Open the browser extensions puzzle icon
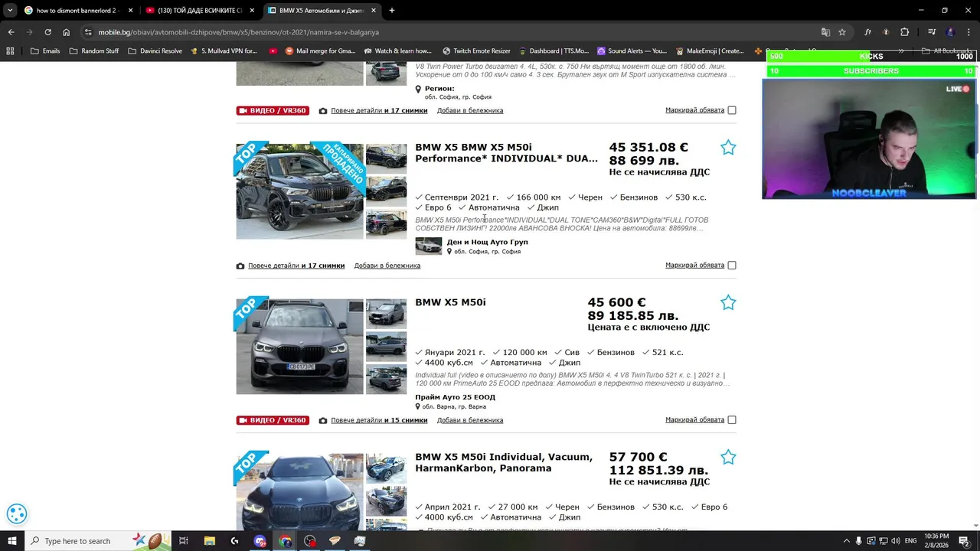The width and height of the screenshot is (980, 551). click(904, 32)
